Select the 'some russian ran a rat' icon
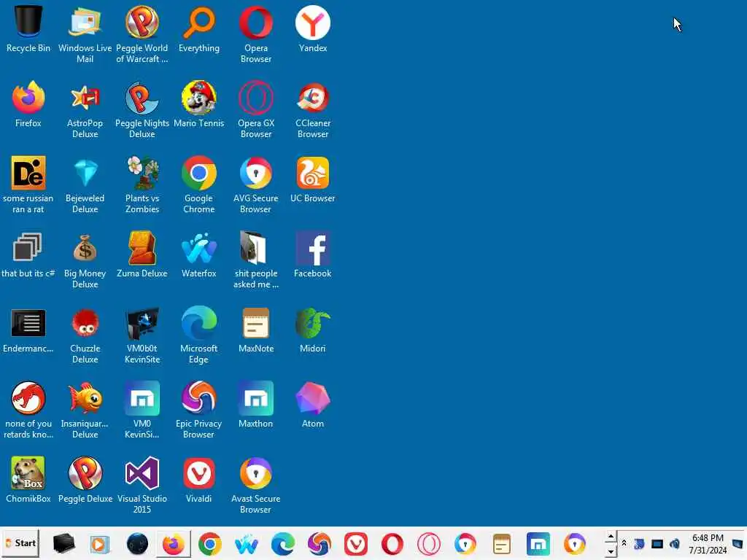This screenshot has width=747, height=560. click(x=28, y=184)
